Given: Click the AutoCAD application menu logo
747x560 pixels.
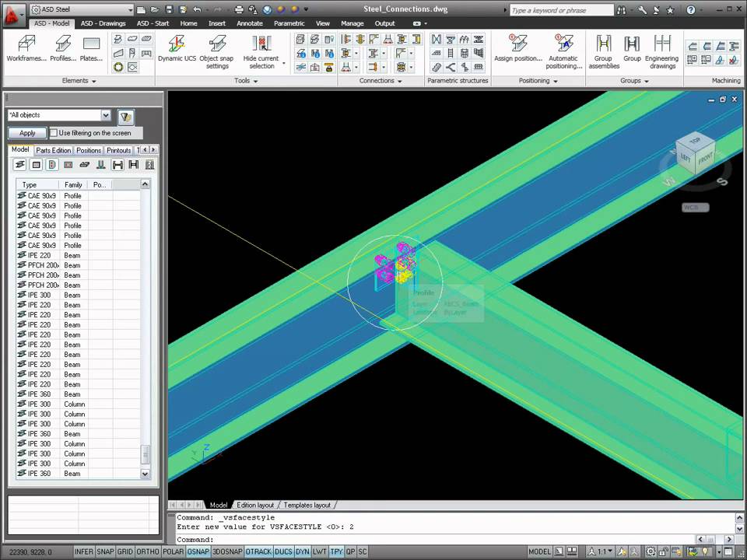Looking at the screenshot, I should (x=13, y=14).
